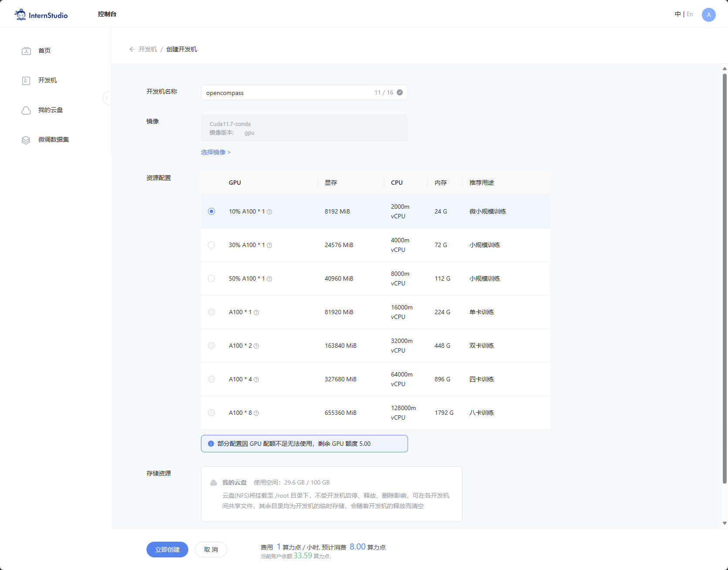Click the 取消 button
Screen dimensions: 728x570
tap(211, 550)
